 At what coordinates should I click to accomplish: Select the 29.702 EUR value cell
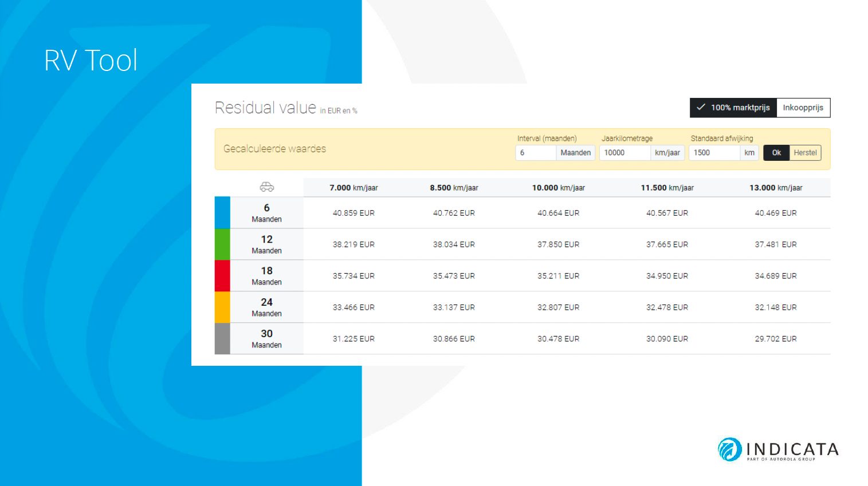point(776,339)
